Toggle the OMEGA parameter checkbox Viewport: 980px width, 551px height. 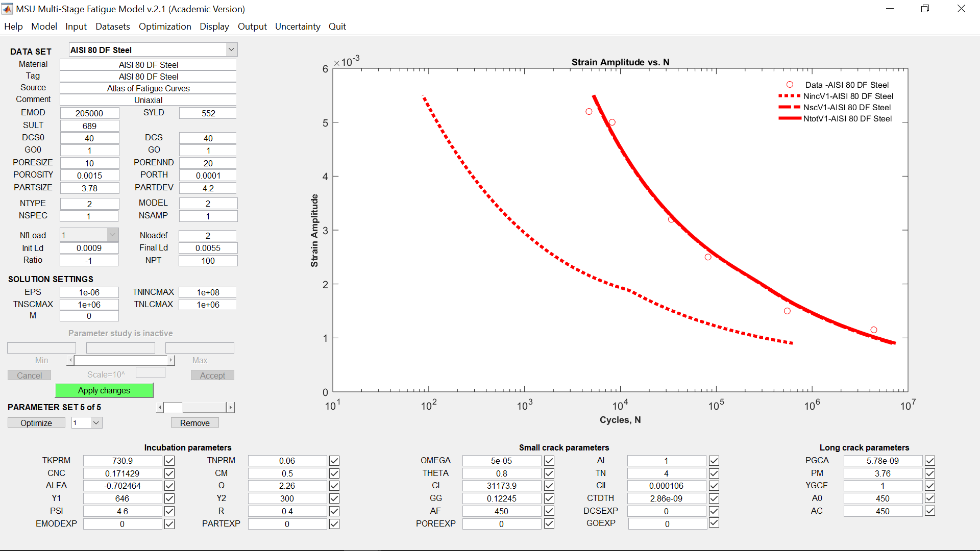coord(549,461)
